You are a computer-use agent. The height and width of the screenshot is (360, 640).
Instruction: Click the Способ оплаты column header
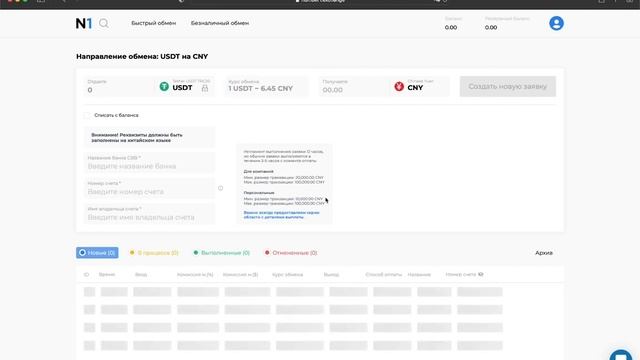pyautogui.click(x=383, y=274)
